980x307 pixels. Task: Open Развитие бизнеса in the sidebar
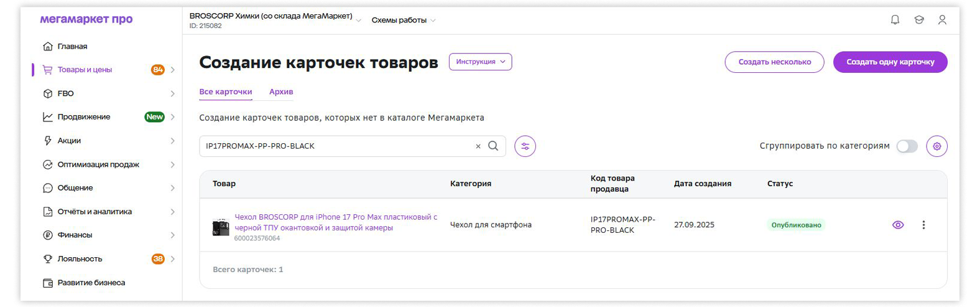tap(91, 283)
